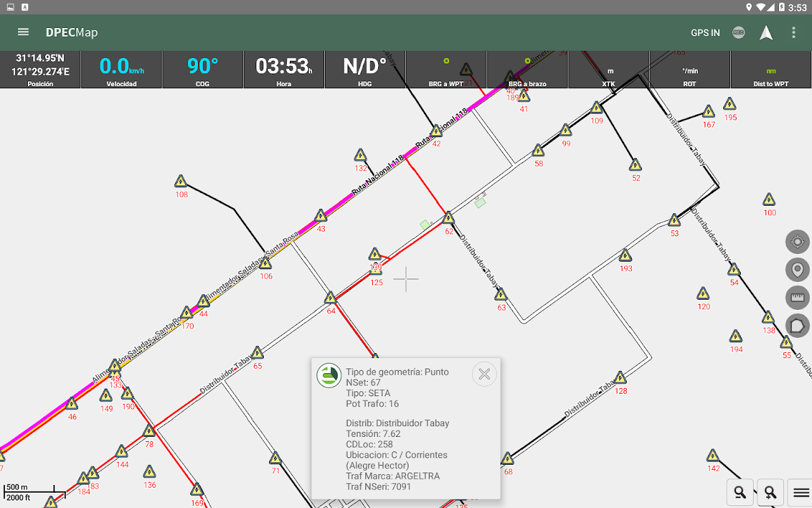Tap transformer marker 62
812x508 pixels.
(449, 218)
